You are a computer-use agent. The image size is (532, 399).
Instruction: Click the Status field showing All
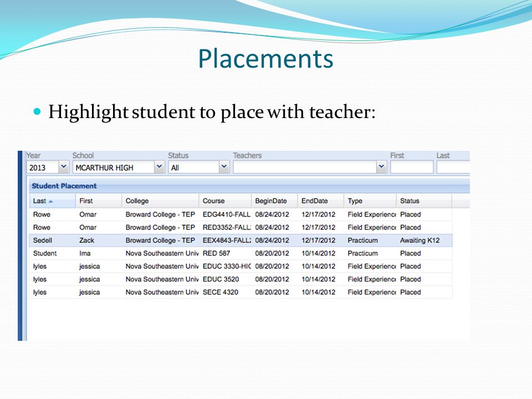click(x=194, y=167)
